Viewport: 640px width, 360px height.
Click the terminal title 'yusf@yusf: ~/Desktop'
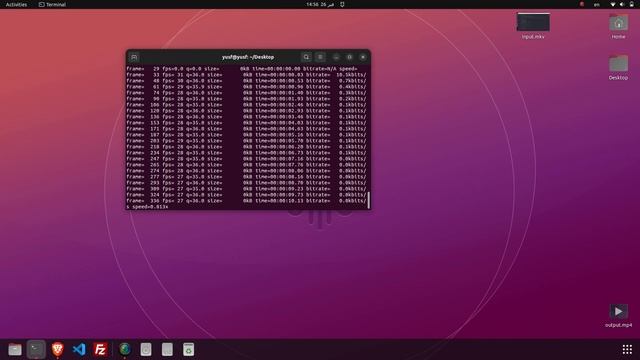[x=248, y=57]
